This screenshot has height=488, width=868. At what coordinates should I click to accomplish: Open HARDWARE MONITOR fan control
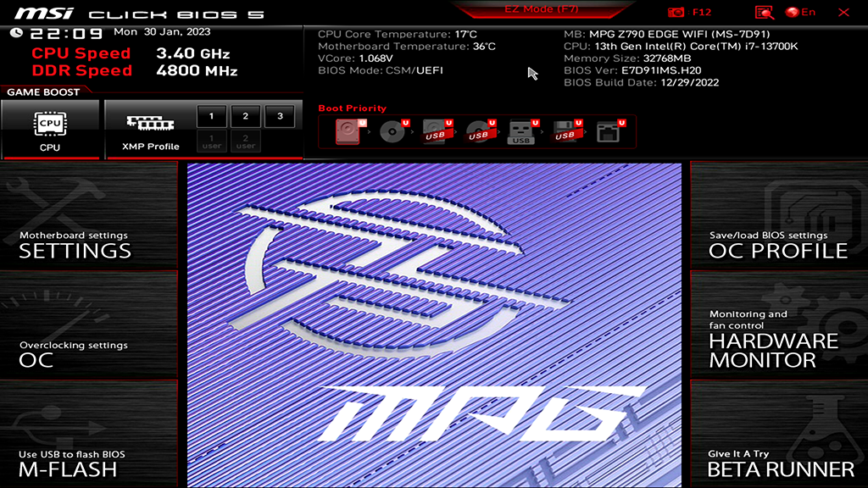coord(780,325)
